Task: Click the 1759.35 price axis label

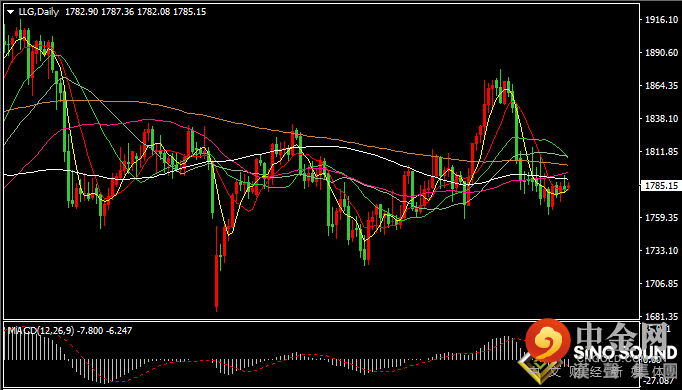Action: coord(661,217)
